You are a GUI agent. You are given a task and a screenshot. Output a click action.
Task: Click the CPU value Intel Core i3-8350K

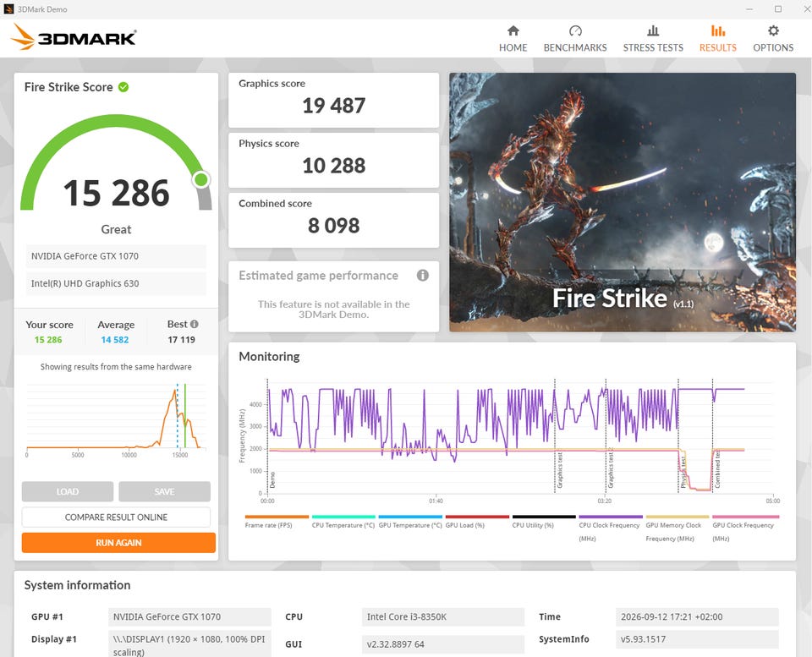[x=442, y=616]
